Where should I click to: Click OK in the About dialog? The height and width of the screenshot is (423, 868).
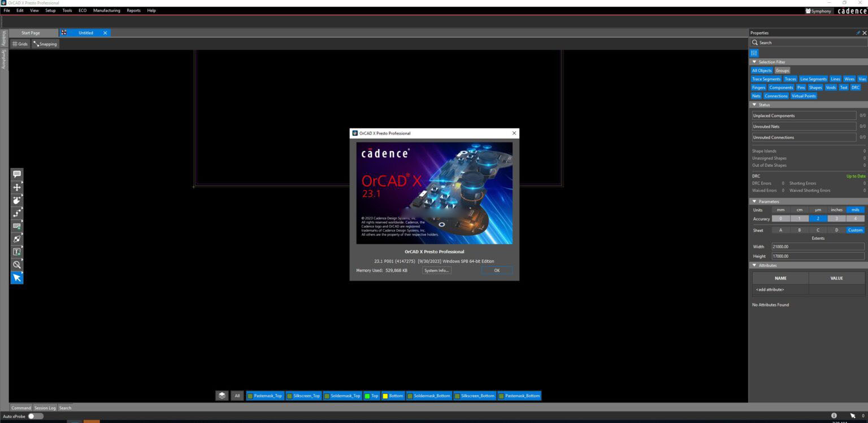[497, 270]
